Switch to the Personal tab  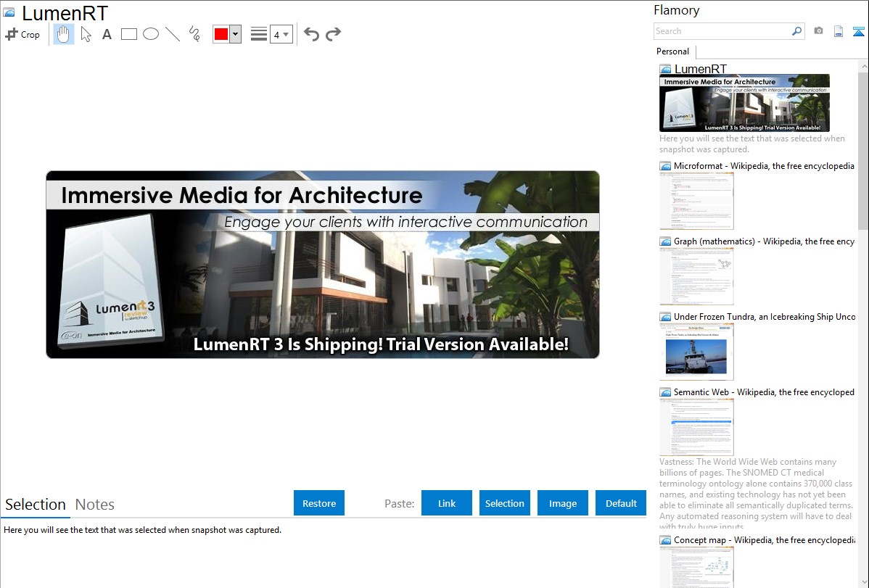(673, 51)
